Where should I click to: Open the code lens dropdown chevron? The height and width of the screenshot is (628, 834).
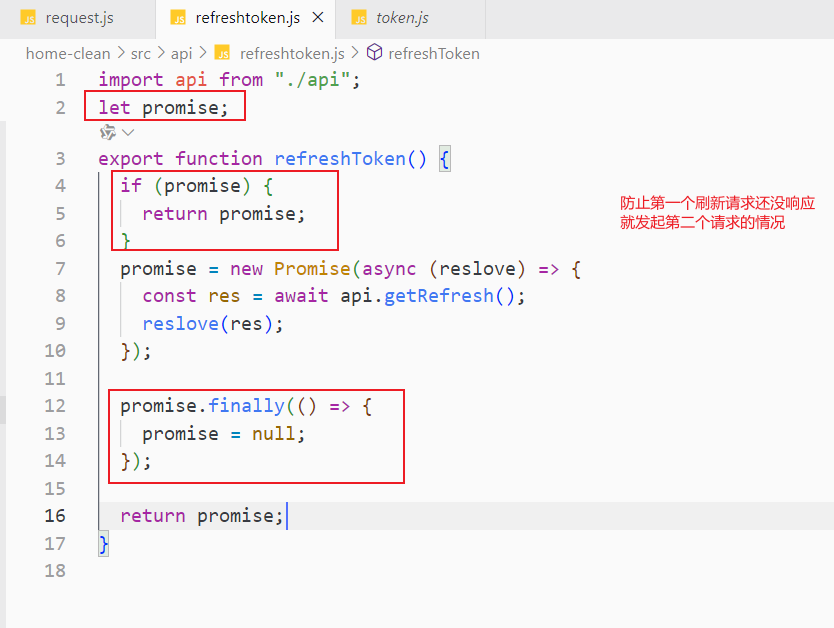coord(128,132)
